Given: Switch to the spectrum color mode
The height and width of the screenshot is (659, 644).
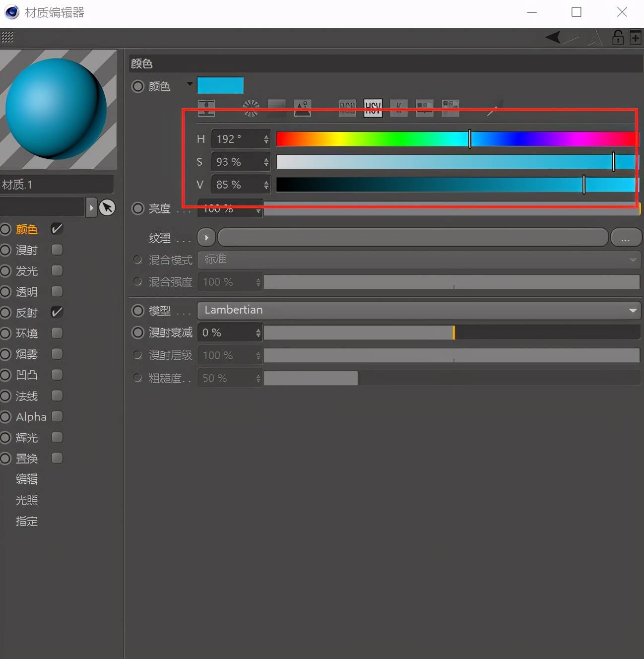Looking at the screenshot, I should 277,108.
